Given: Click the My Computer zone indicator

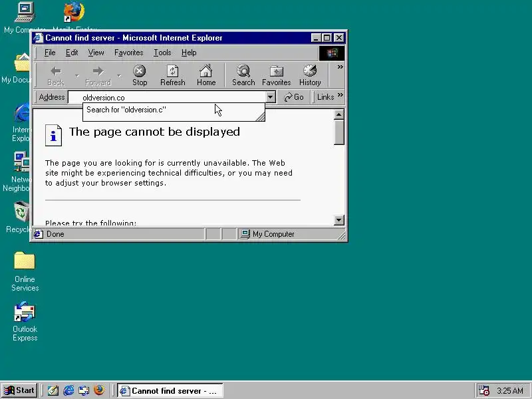Looking at the screenshot, I should 267,234.
